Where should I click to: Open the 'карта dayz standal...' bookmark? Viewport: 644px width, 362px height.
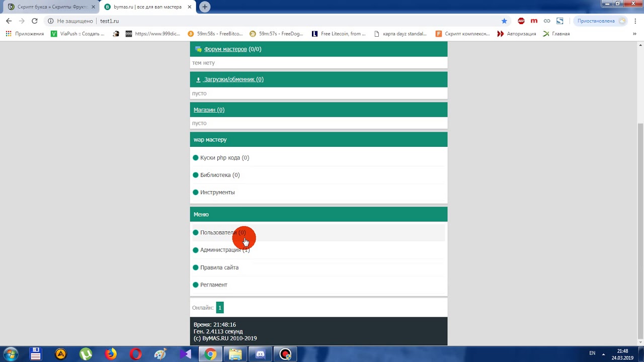(400, 34)
